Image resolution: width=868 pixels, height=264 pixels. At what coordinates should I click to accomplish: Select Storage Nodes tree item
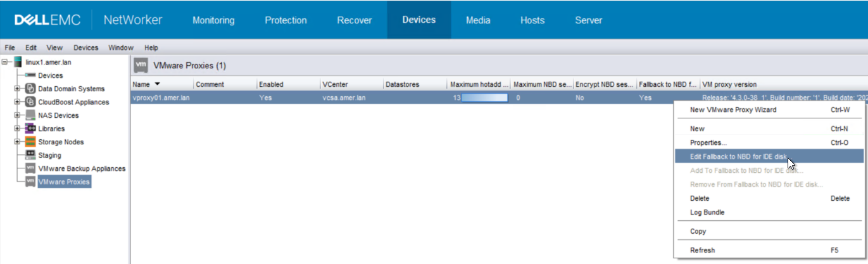point(61,142)
